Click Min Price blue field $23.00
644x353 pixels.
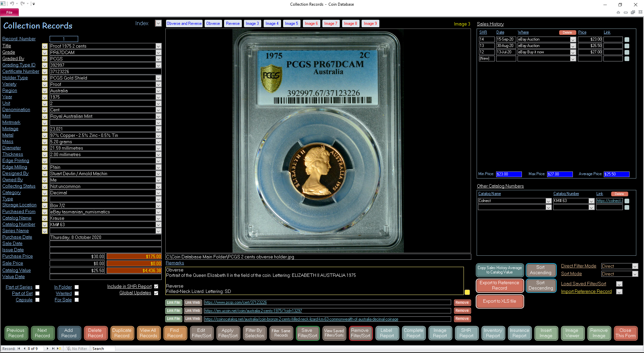509,174
